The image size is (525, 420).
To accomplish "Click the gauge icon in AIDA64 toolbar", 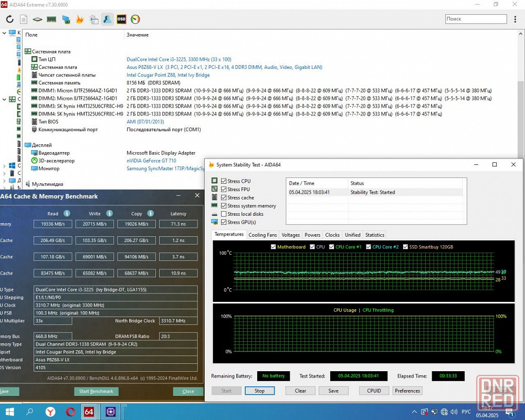I will (x=135, y=19).
